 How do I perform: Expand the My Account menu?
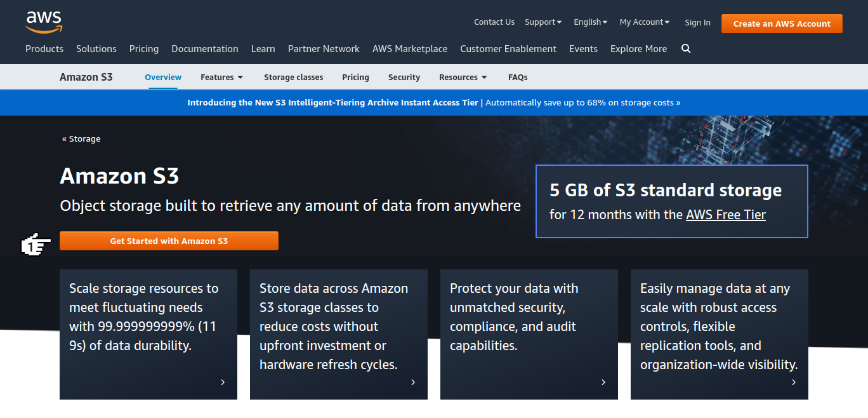[645, 22]
